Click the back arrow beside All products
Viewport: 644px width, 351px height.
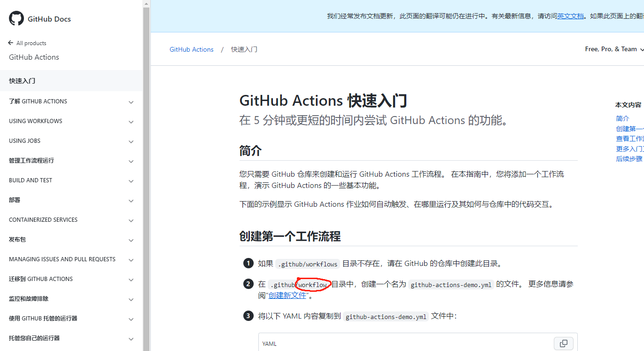pyautogui.click(x=11, y=43)
